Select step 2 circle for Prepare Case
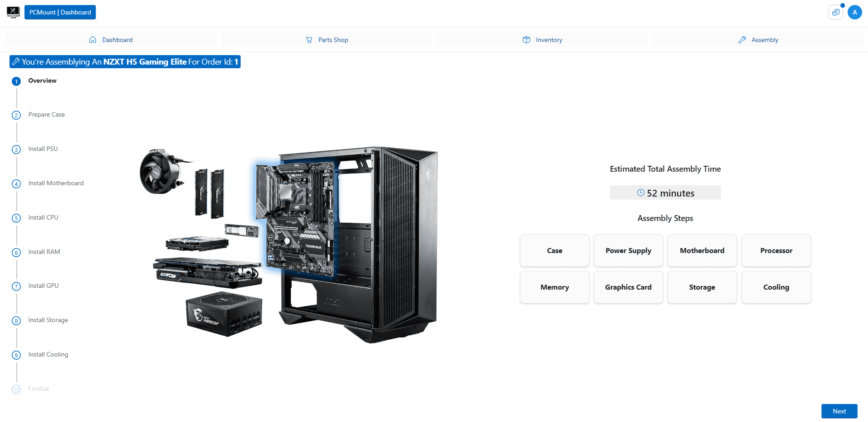Viewport: 868px width, 422px height. 16,115
